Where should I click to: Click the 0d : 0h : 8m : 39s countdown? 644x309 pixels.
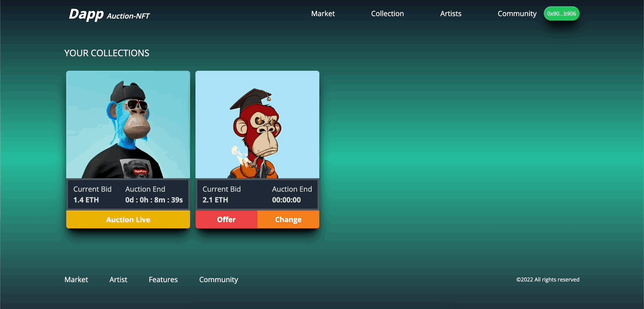pyautogui.click(x=154, y=200)
